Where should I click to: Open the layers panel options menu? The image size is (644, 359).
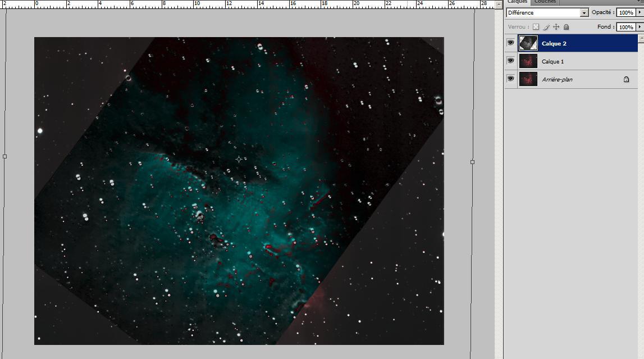tap(640, 2)
